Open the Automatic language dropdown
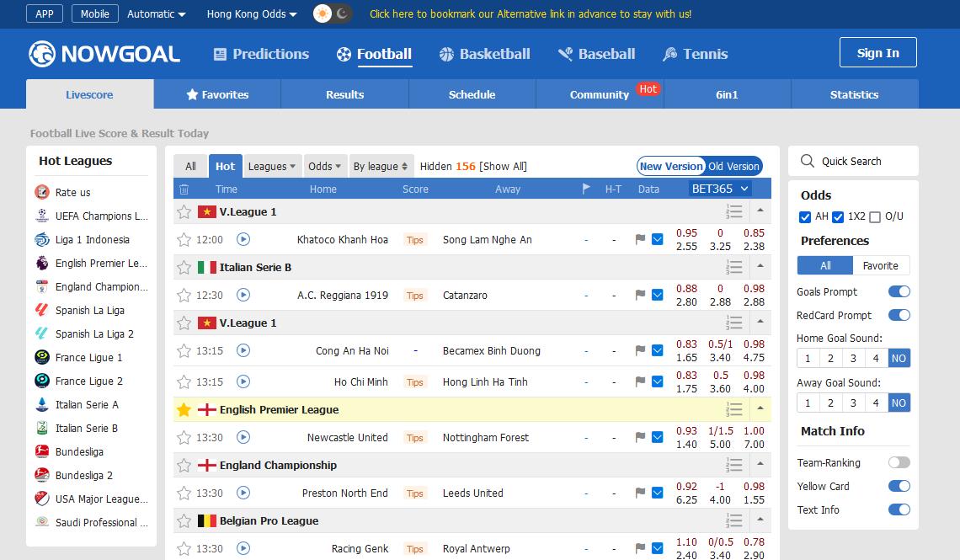The width and height of the screenshot is (960, 560). pyautogui.click(x=156, y=13)
